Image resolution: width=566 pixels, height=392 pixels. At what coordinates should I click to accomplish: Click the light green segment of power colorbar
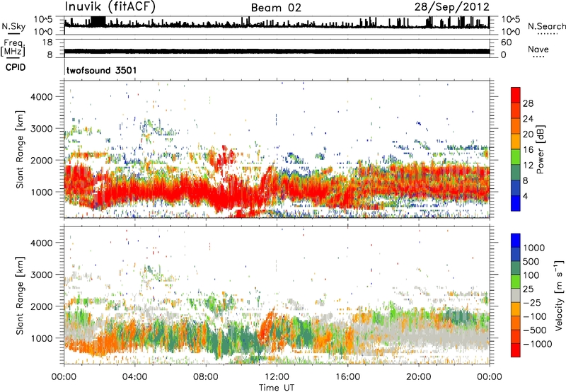pos(516,157)
